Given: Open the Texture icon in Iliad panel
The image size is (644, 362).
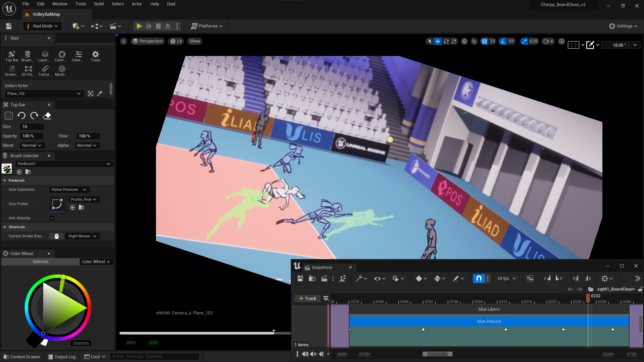Looking at the screenshot, I should pos(45,70).
